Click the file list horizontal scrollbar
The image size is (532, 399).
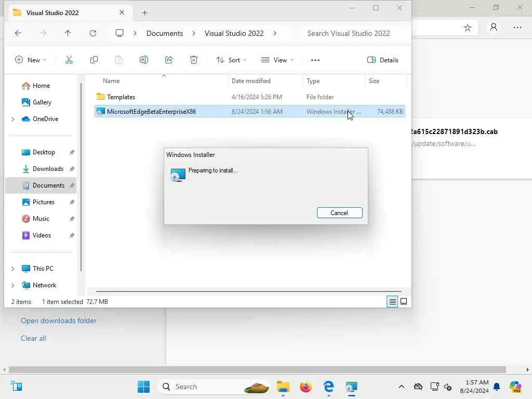tap(249, 291)
